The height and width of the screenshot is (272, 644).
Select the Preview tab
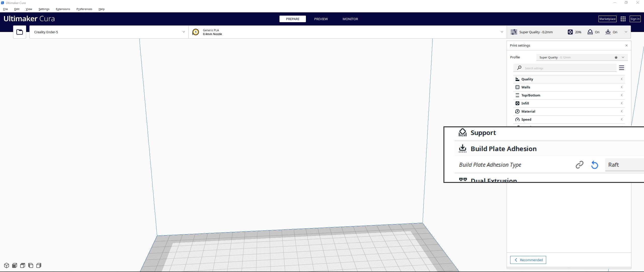tap(321, 19)
